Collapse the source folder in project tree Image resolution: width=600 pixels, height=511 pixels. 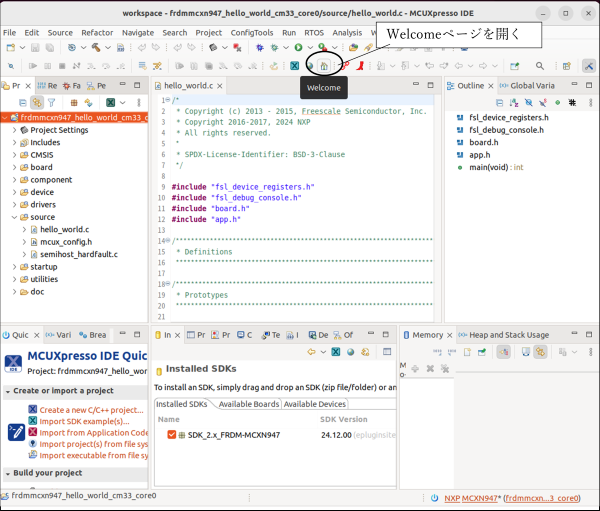click(14, 217)
